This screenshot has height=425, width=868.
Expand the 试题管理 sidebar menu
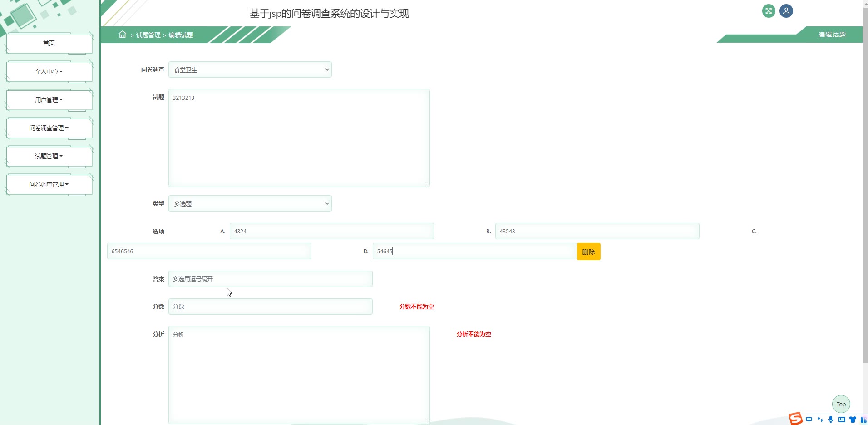49,156
